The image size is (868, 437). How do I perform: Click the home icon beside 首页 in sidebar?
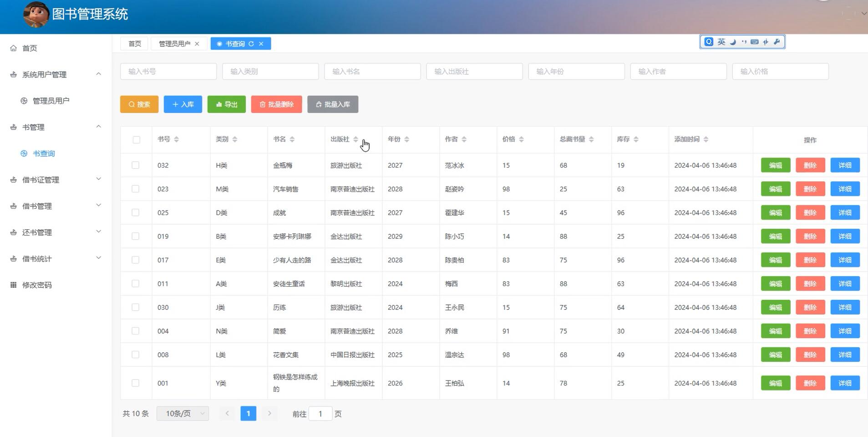[x=14, y=48]
